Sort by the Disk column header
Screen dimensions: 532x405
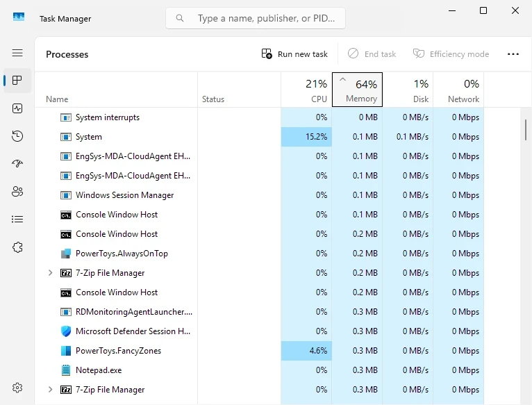(x=408, y=90)
